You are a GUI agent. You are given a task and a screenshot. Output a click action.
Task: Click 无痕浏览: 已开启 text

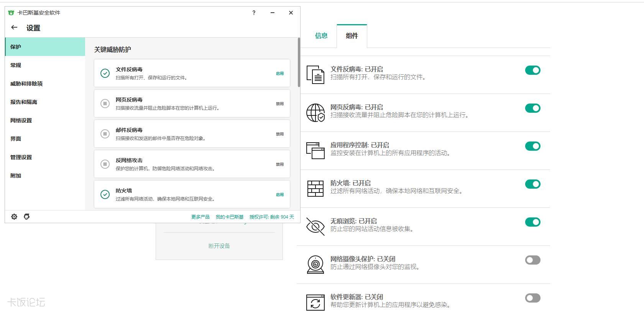click(353, 221)
